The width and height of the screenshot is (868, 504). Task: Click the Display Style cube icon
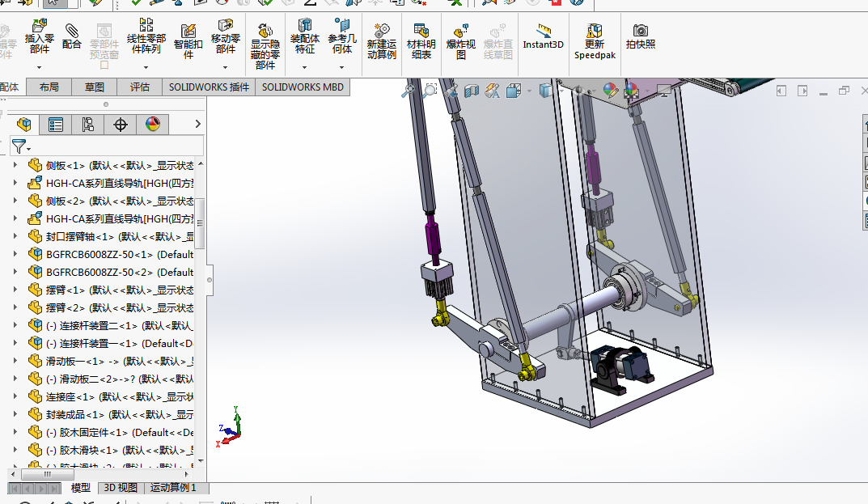546,91
